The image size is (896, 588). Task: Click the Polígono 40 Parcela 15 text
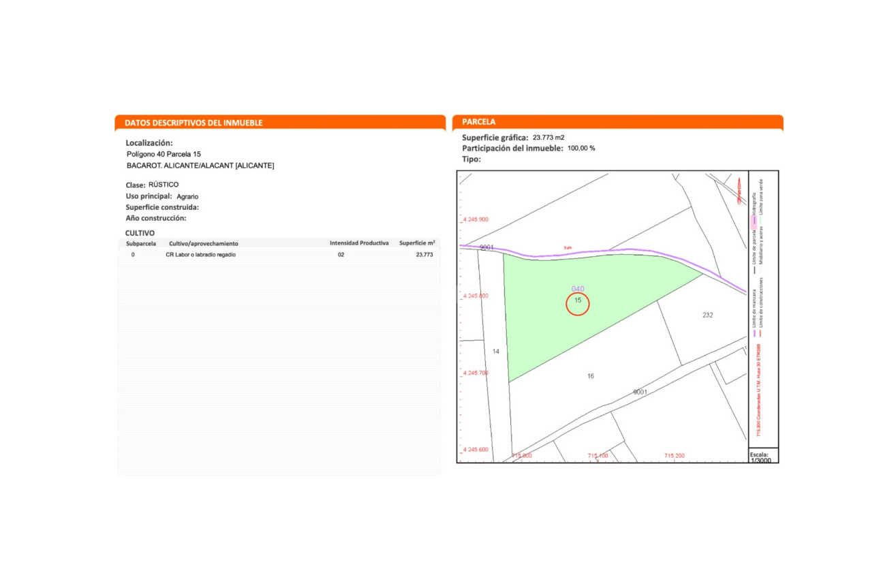(x=164, y=155)
